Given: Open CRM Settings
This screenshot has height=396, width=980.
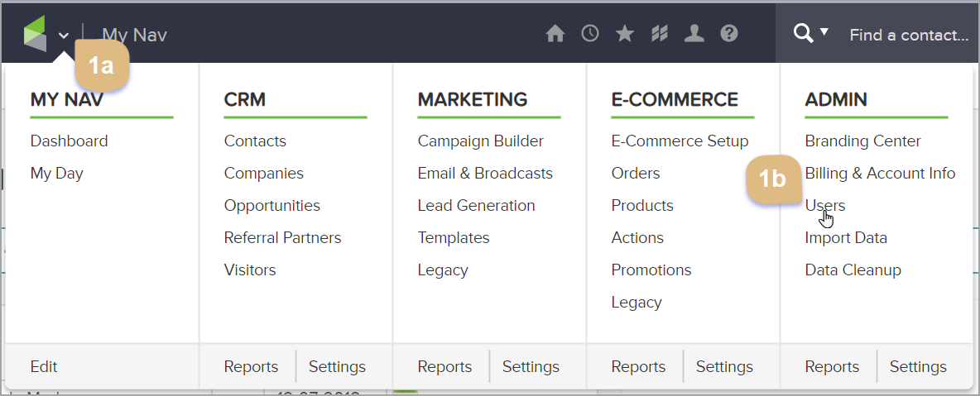Looking at the screenshot, I should 337,366.
